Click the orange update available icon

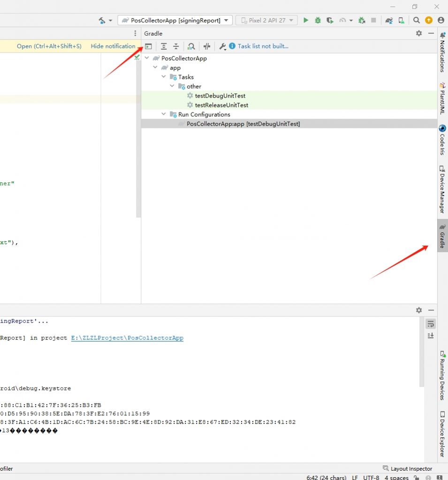point(429,20)
